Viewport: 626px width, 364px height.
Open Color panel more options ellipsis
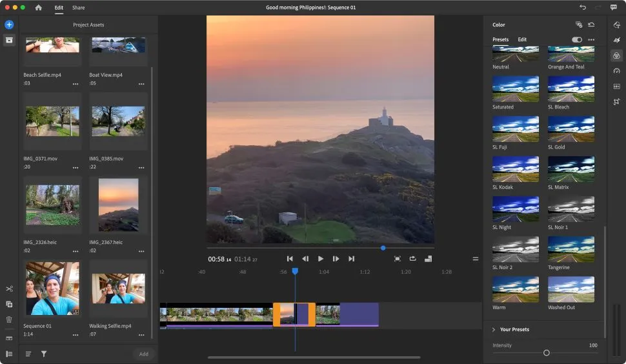[x=591, y=39]
